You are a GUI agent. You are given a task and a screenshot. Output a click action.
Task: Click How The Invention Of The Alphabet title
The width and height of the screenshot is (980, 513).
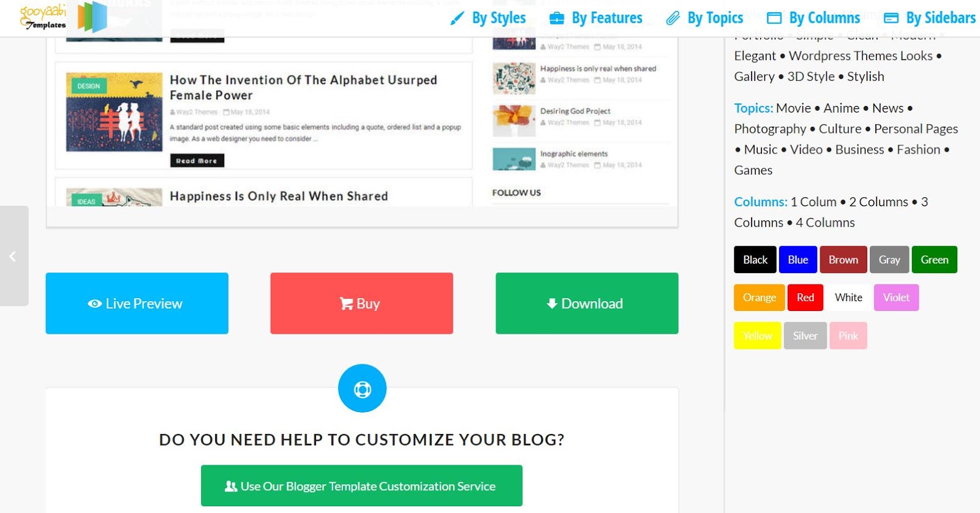point(303,88)
